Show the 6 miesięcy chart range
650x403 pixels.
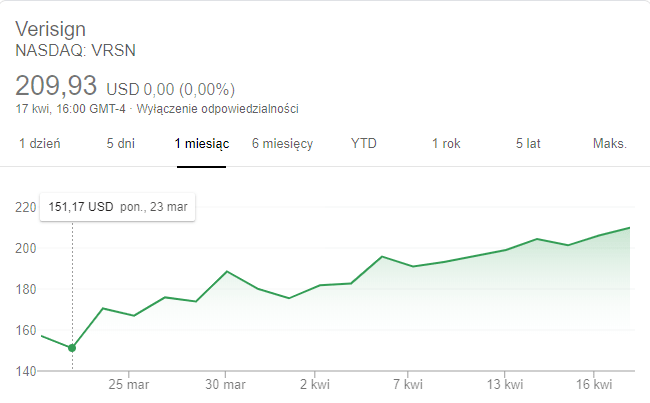coord(282,144)
